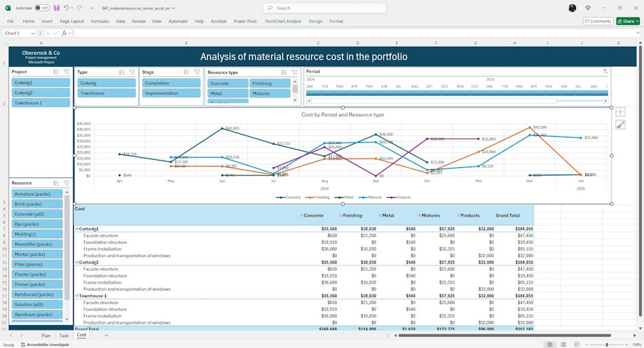Click the Redo arrow icon

[80, 8]
